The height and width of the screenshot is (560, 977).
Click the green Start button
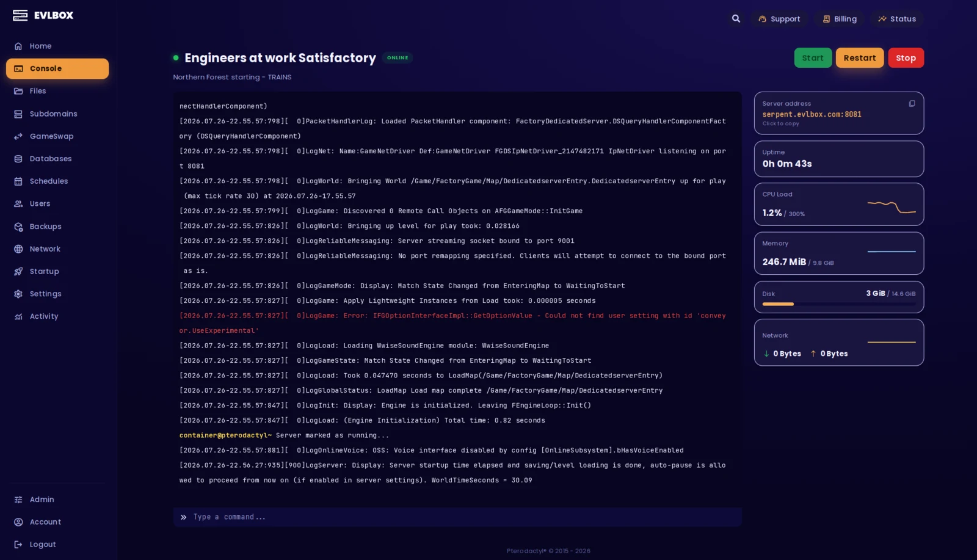(x=813, y=58)
